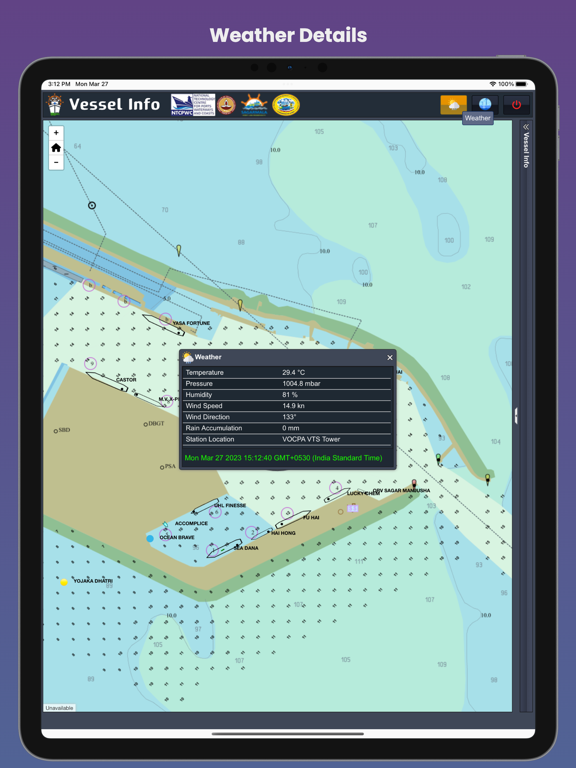
Task: Click the Sagarmala logo
Action: [x=254, y=105]
